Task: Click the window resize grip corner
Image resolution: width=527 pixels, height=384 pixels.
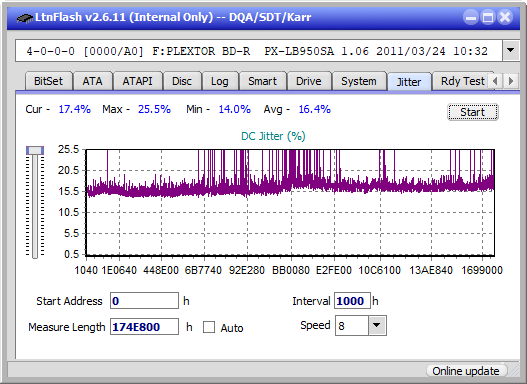Action: 514,372
